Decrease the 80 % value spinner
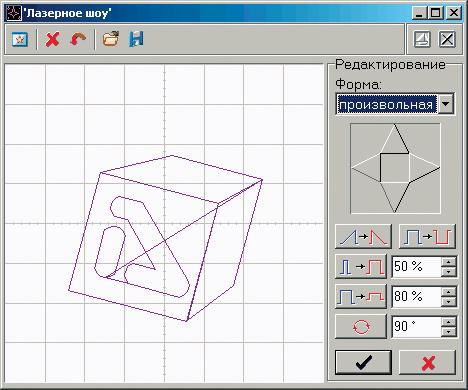Image resolution: width=468 pixels, height=390 pixels. click(449, 302)
